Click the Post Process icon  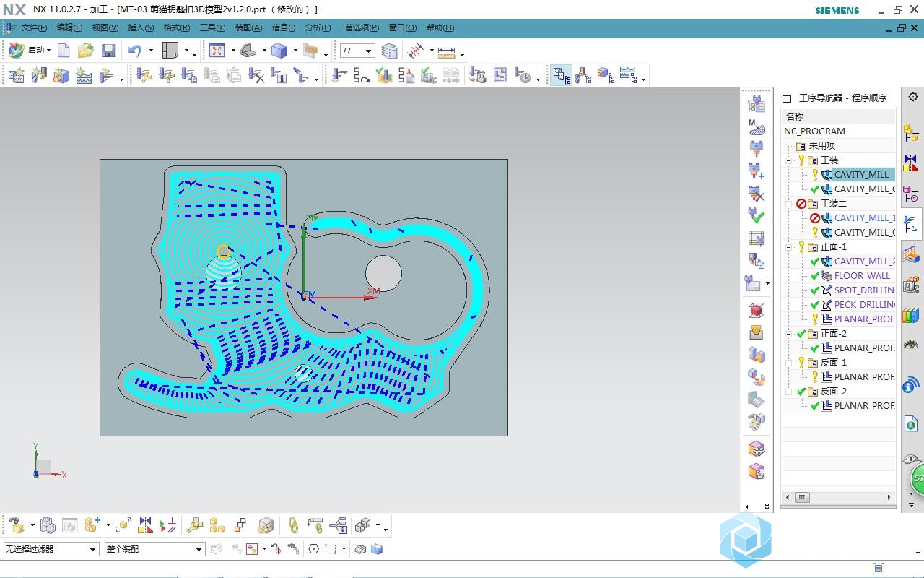[x=477, y=75]
